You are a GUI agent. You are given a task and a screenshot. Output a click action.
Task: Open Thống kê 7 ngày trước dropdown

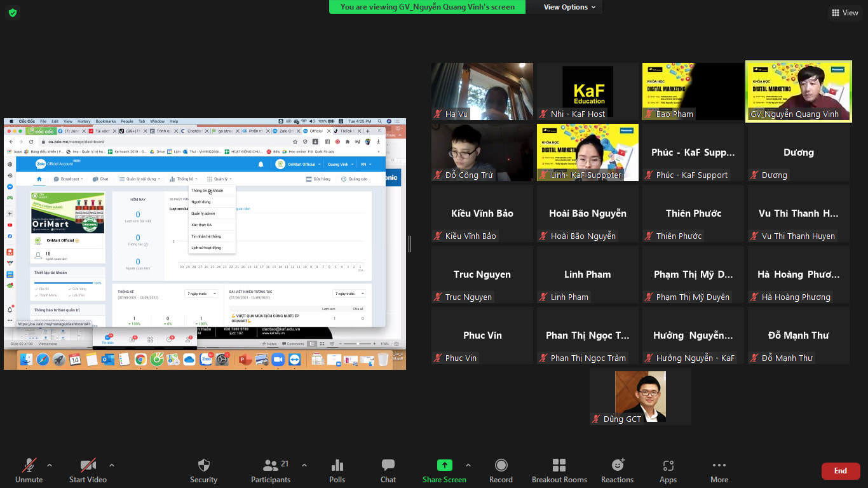(201, 294)
